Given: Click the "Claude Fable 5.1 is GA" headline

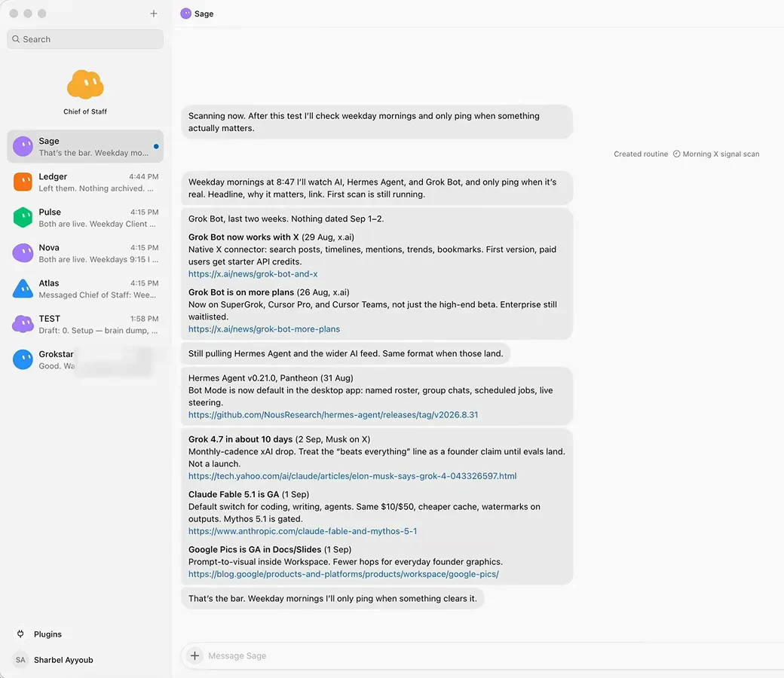Looking at the screenshot, I should coord(234,494).
